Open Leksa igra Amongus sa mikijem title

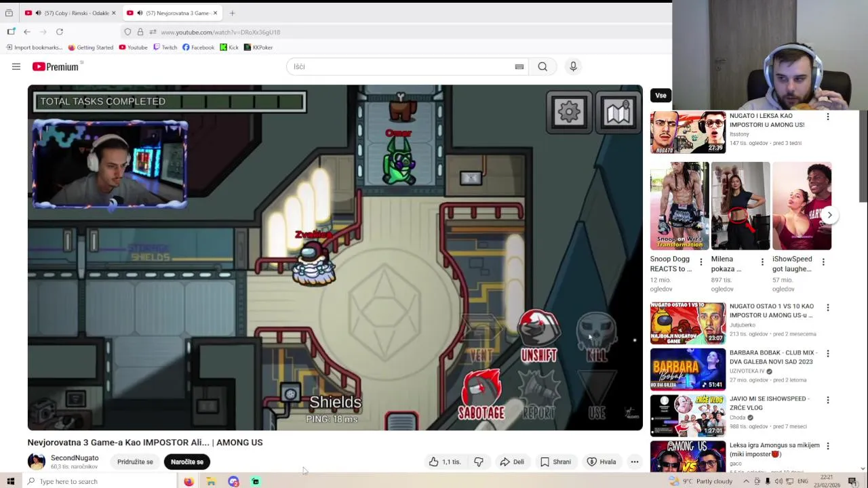(x=774, y=449)
